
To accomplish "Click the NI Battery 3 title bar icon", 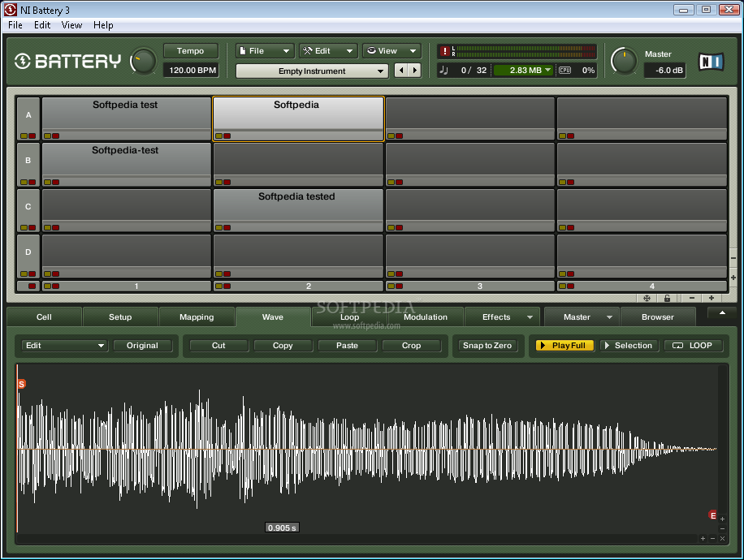I will point(11,10).
